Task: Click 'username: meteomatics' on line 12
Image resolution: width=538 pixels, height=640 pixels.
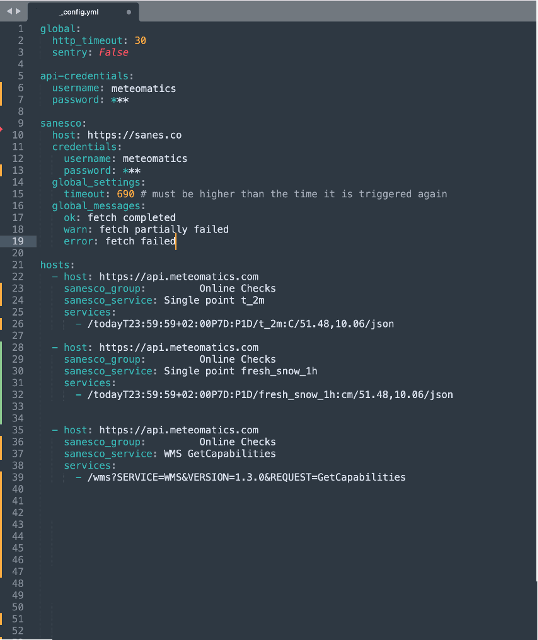Action: [x=125, y=159]
